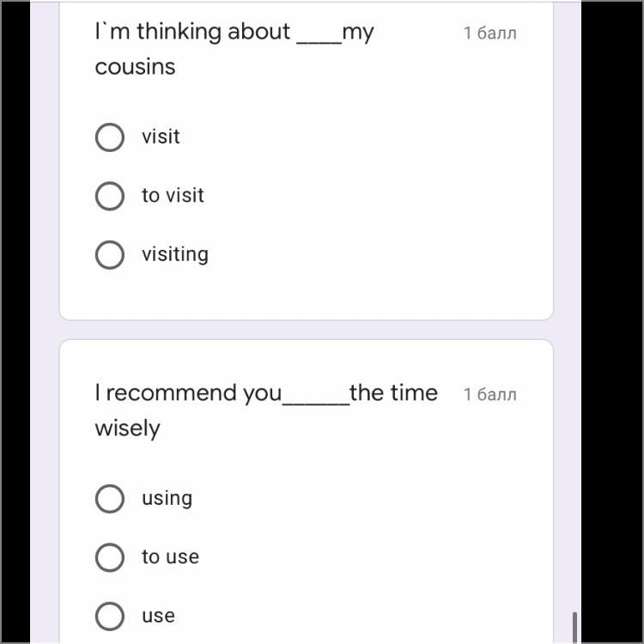
Task: Click the "I recommend you" question text
Action: pyautogui.click(x=188, y=393)
